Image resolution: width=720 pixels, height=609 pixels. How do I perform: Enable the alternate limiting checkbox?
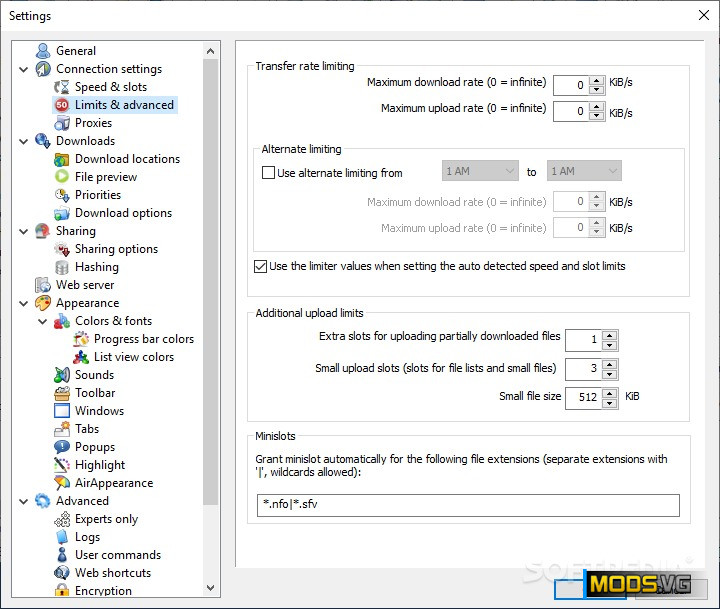[268, 173]
